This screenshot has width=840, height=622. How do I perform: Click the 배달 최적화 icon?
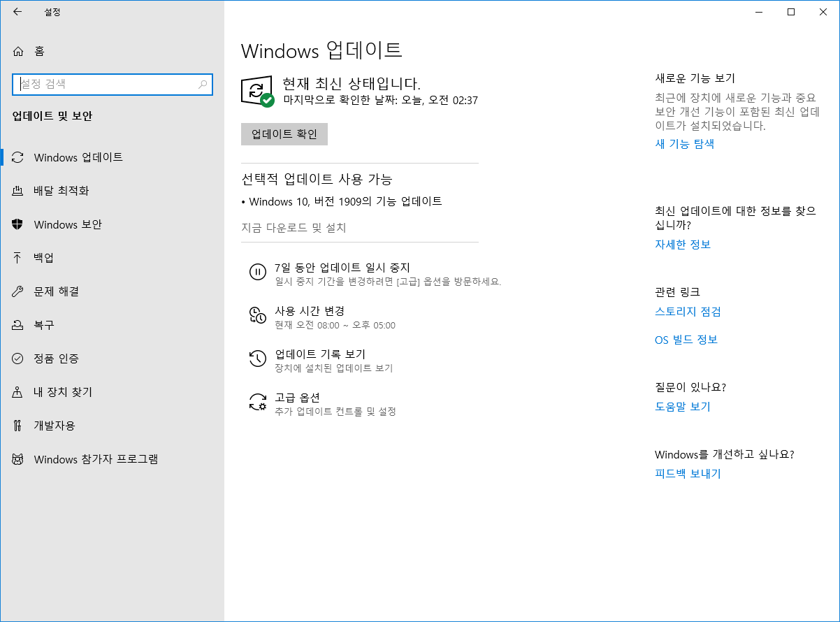[x=18, y=191]
